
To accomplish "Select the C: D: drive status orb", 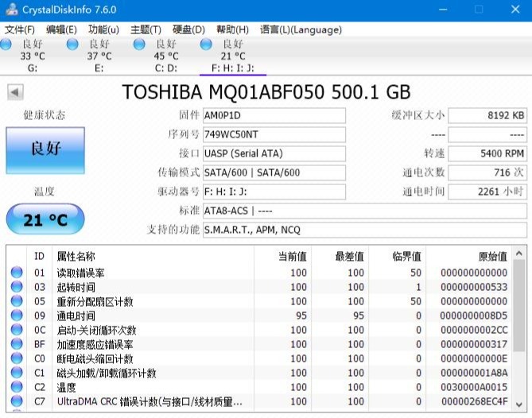I will [140, 45].
